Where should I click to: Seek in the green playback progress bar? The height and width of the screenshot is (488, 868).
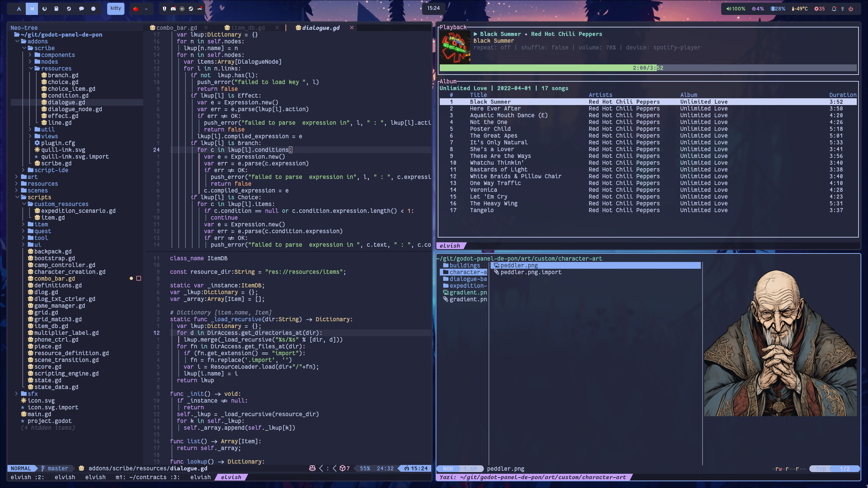coord(542,68)
